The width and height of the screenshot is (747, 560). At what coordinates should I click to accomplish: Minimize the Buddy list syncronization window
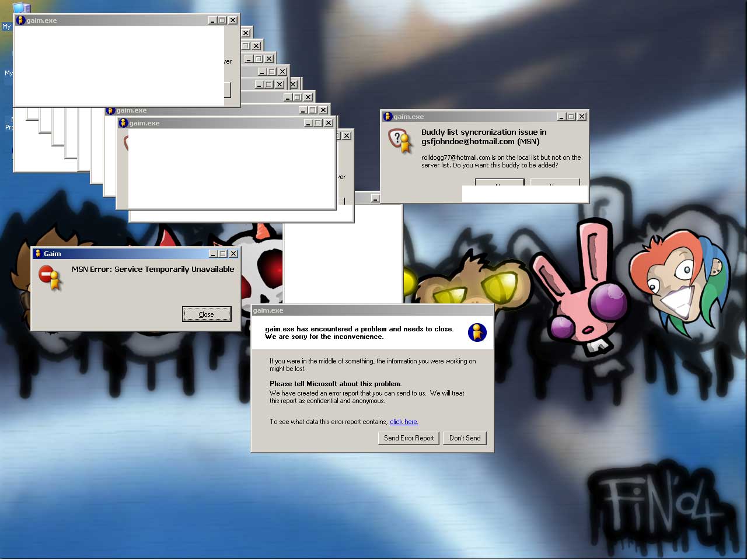tap(561, 117)
